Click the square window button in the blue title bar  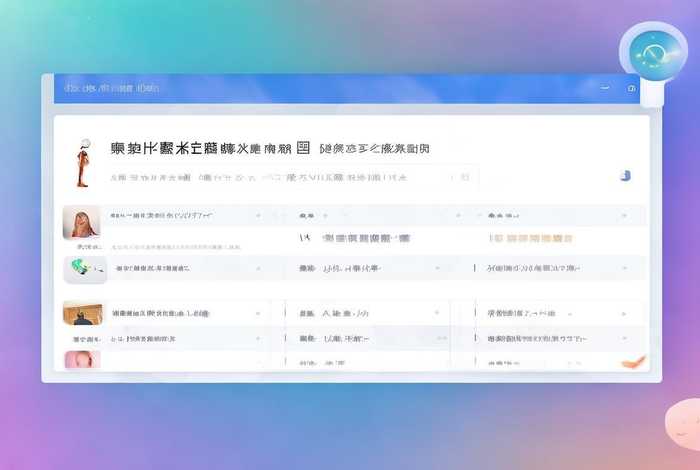(631, 88)
